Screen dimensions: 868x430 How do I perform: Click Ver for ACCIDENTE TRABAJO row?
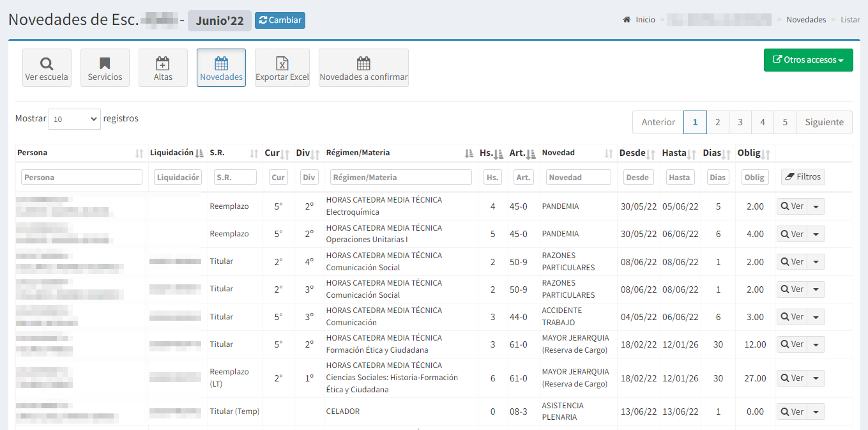click(x=792, y=316)
